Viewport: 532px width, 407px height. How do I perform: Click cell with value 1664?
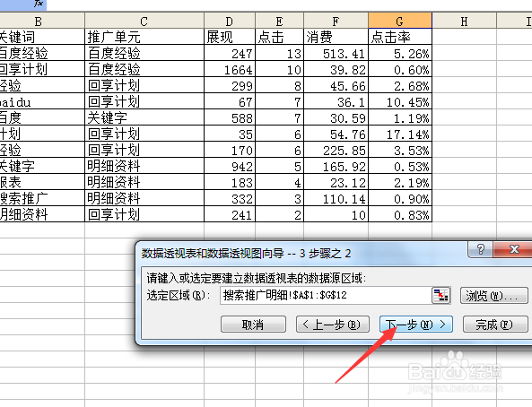tap(230, 69)
